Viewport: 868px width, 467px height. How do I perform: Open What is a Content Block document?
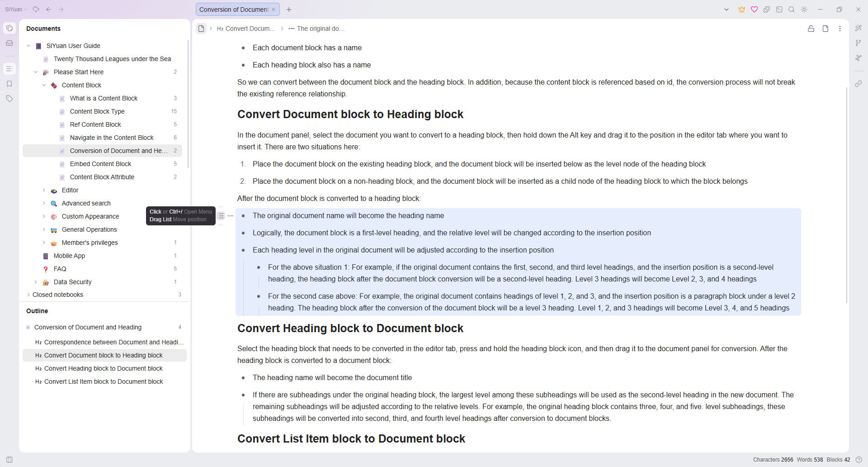click(x=104, y=98)
